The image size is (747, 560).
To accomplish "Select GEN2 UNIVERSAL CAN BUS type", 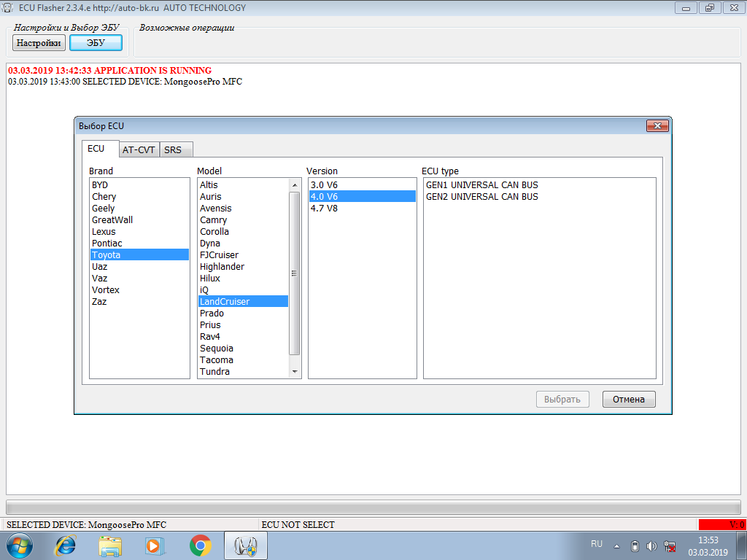I will (540, 197).
